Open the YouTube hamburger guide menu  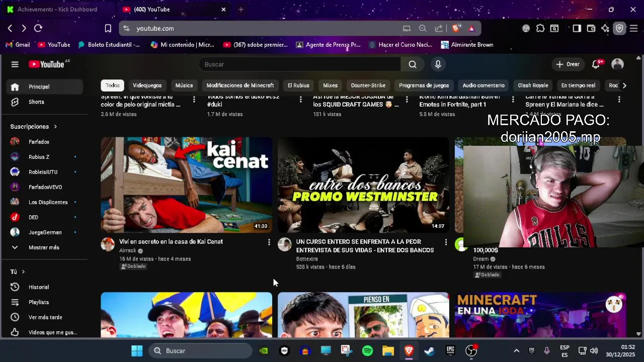tap(15, 64)
